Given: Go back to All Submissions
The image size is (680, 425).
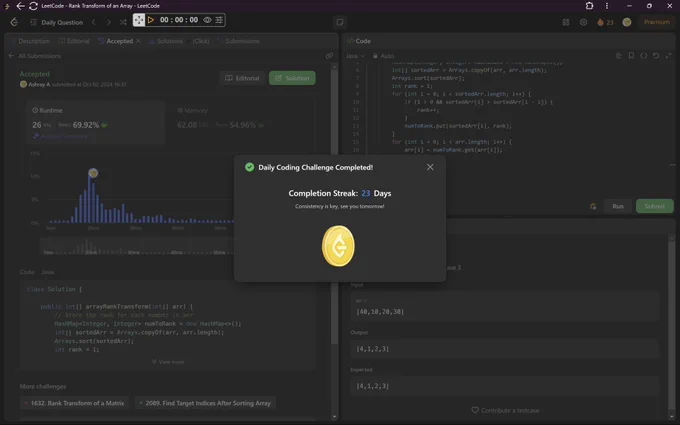Looking at the screenshot, I should click(35, 56).
